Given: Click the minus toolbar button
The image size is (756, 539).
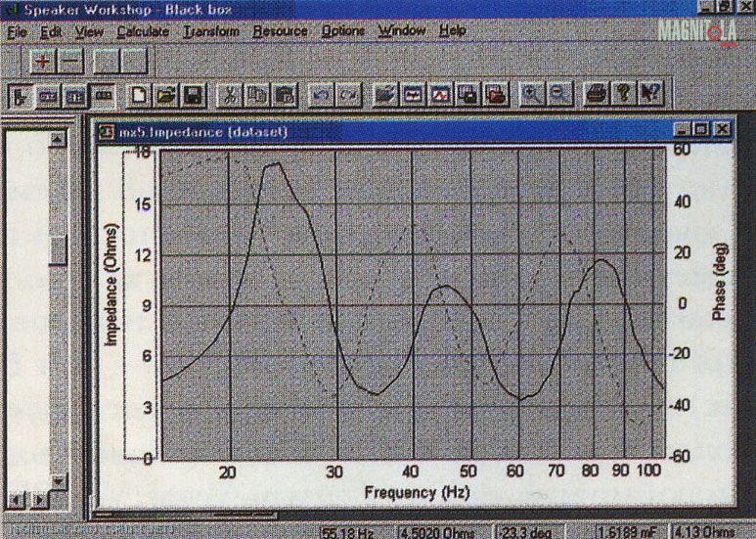Looking at the screenshot, I should [70, 62].
